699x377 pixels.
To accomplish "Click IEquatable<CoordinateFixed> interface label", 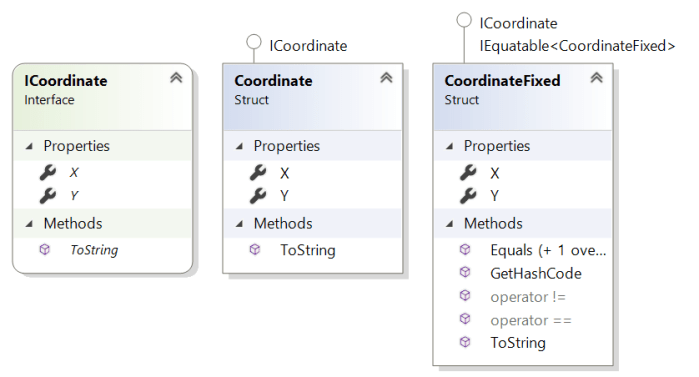I will (x=577, y=45).
